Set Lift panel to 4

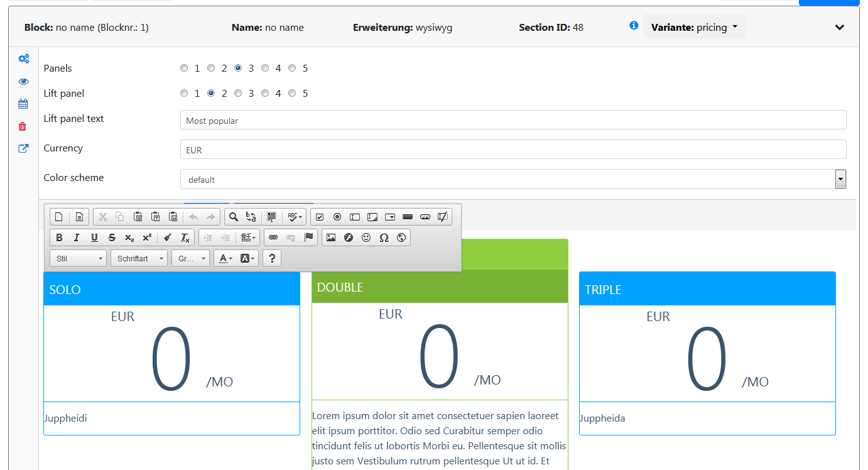coord(265,93)
